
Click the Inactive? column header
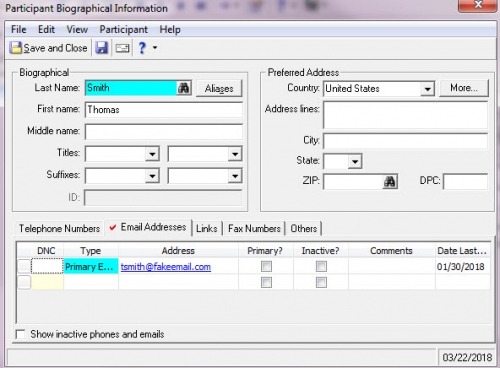[x=321, y=251]
